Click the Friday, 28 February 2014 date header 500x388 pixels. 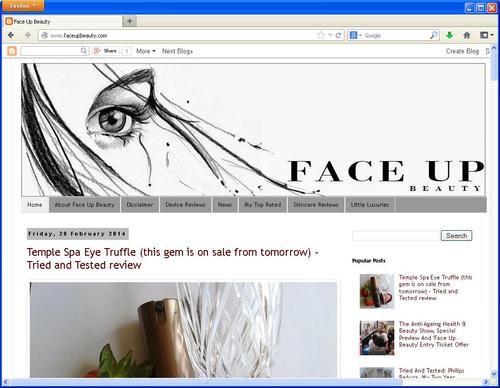coord(77,234)
